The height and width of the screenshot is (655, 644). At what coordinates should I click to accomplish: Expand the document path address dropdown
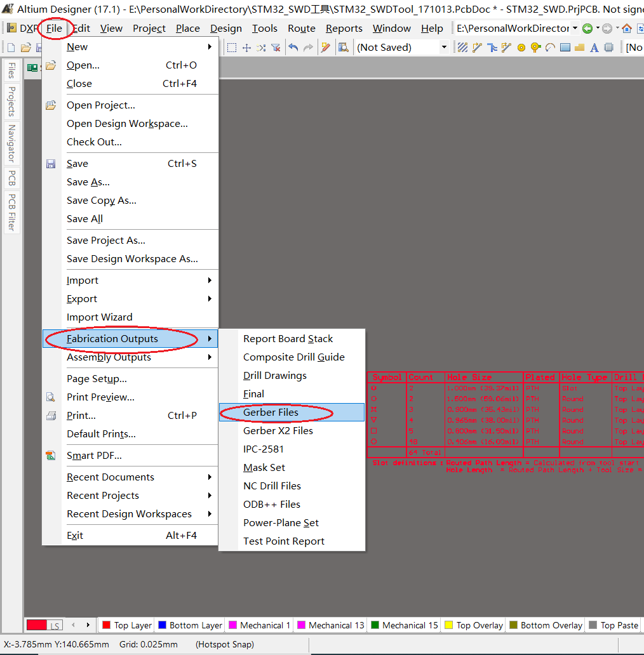tap(575, 29)
